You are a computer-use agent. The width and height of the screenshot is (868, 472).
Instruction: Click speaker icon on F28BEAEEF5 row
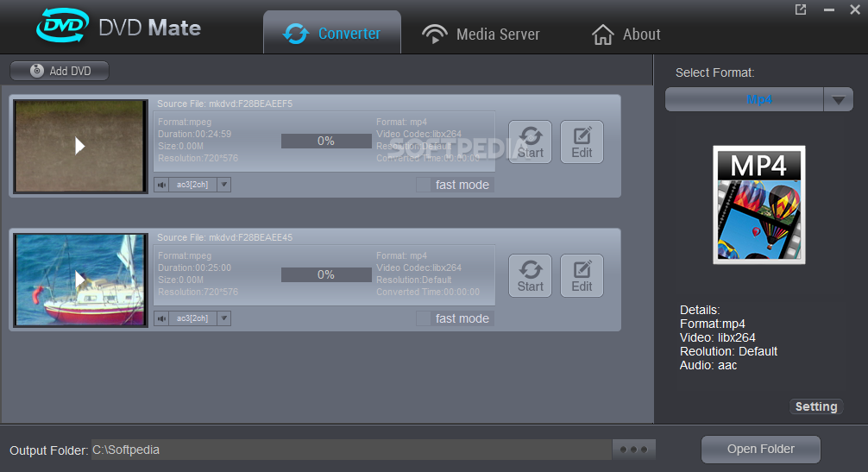[x=161, y=185]
